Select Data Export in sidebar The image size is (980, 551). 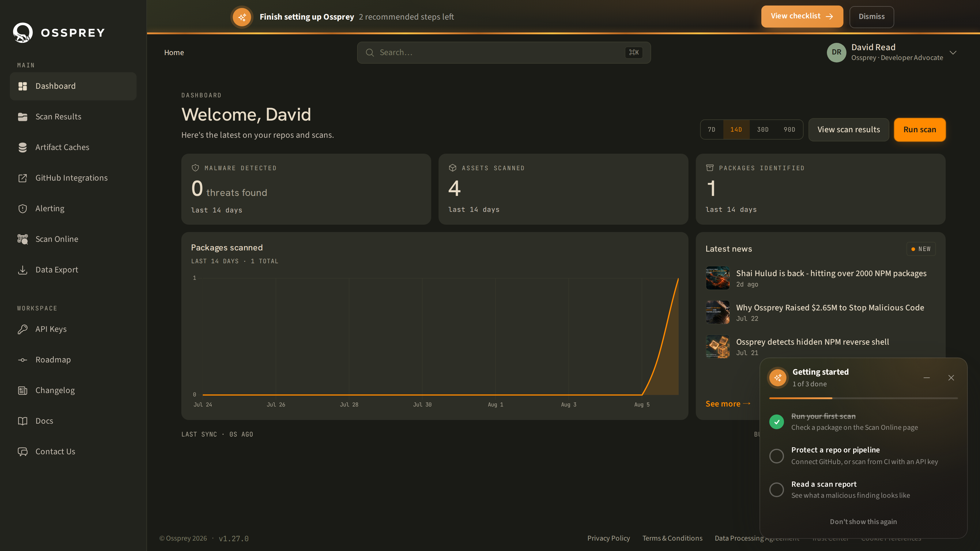73,270
